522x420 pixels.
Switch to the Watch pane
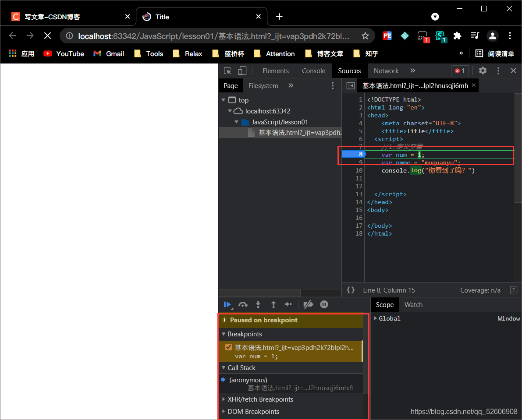[x=413, y=305]
